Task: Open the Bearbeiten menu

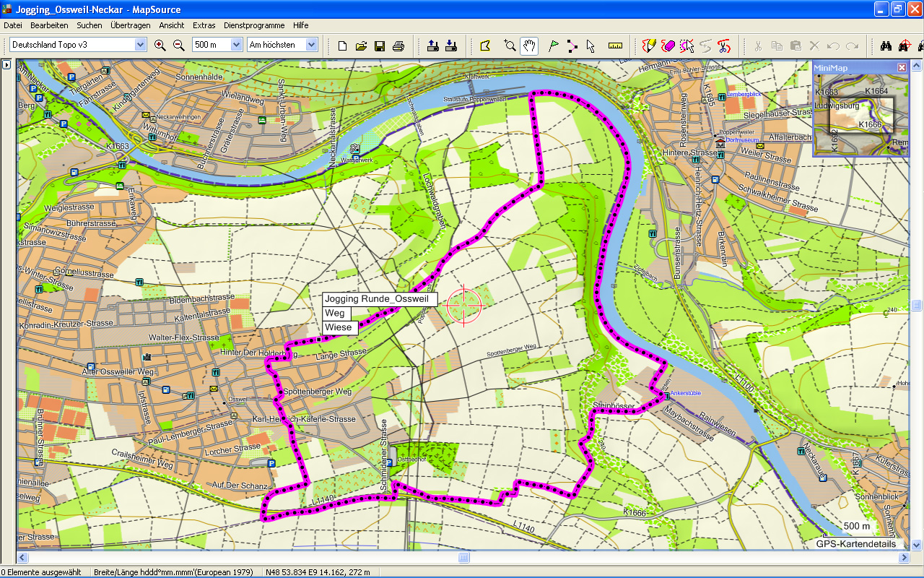Action: (49, 25)
